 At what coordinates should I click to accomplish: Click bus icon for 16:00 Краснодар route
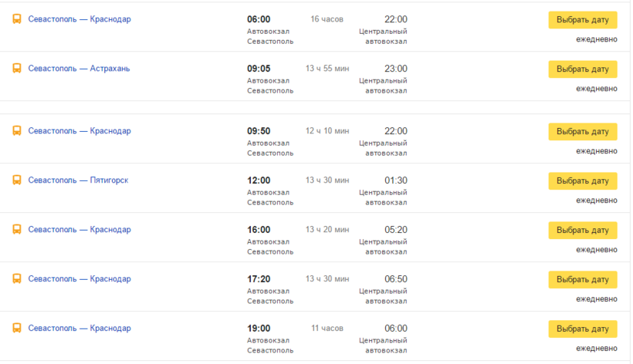[16, 229]
